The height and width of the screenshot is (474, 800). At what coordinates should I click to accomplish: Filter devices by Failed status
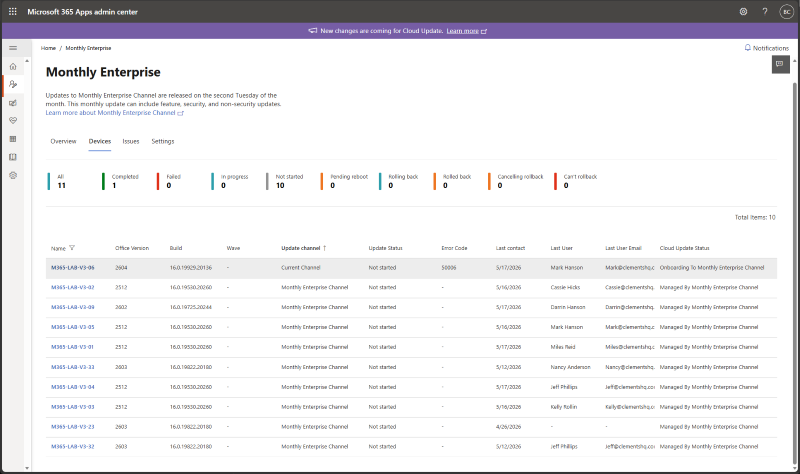coord(170,181)
